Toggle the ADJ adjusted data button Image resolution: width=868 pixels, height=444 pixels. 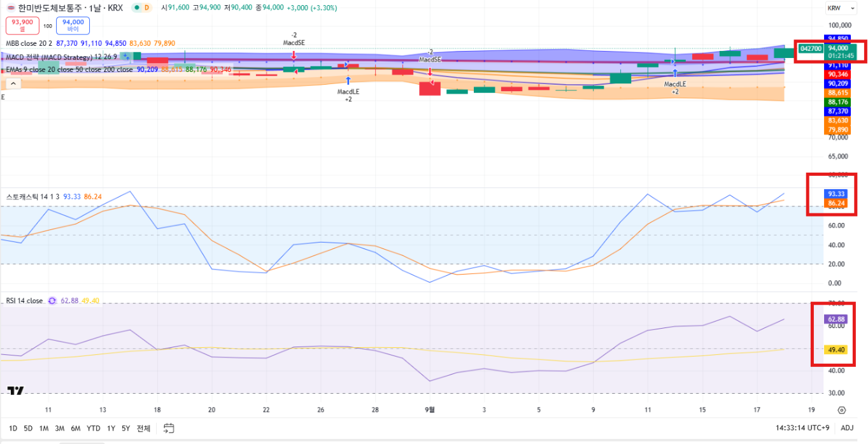tap(847, 428)
